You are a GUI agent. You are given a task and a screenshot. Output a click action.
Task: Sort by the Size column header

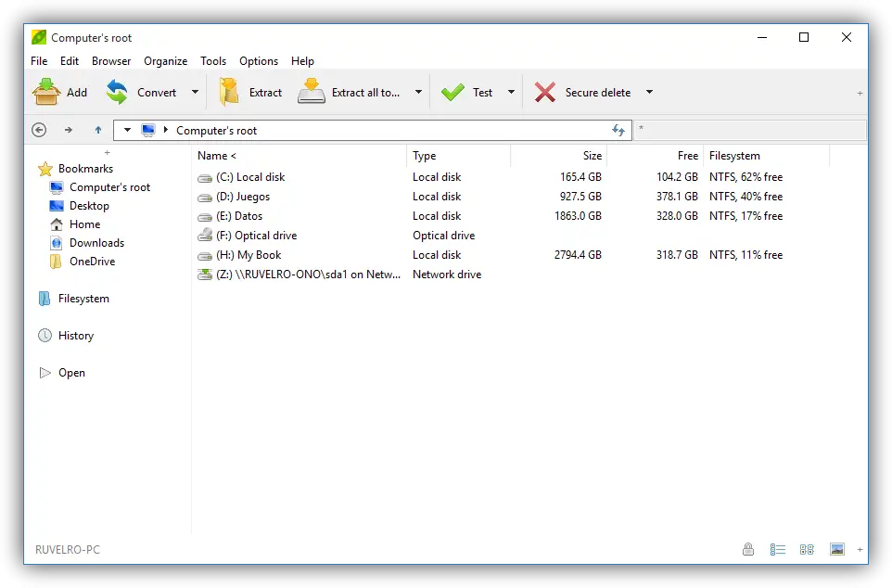pyautogui.click(x=558, y=156)
